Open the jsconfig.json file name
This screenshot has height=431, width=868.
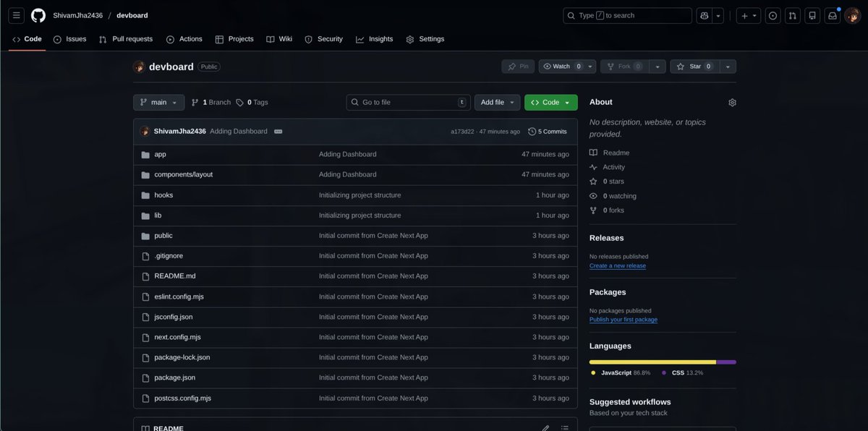(x=174, y=317)
